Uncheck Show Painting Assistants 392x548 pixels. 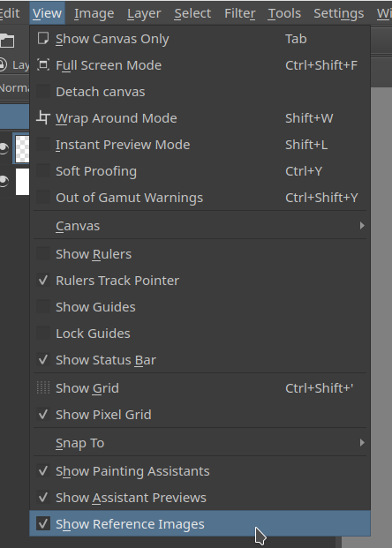point(43,470)
